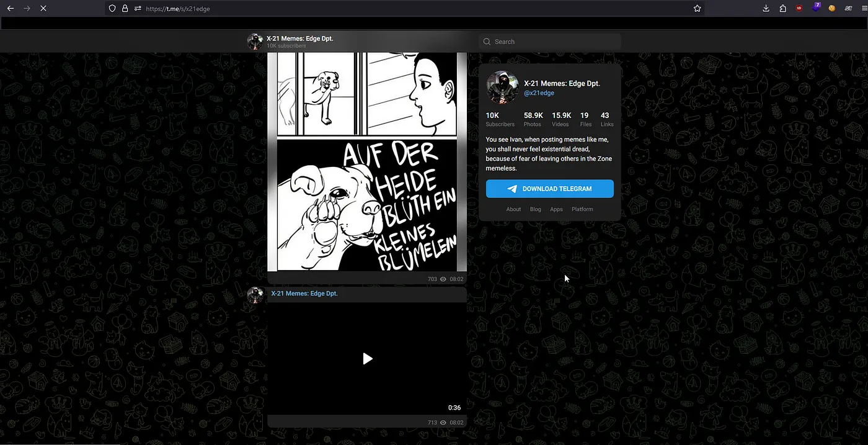Open channel name link above the video
This screenshot has height=445, width=868.
[304, 294]
